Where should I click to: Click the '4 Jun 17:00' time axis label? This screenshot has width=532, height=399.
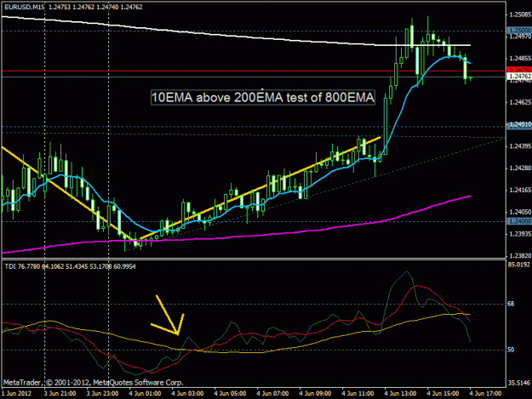tap(485, 394)
